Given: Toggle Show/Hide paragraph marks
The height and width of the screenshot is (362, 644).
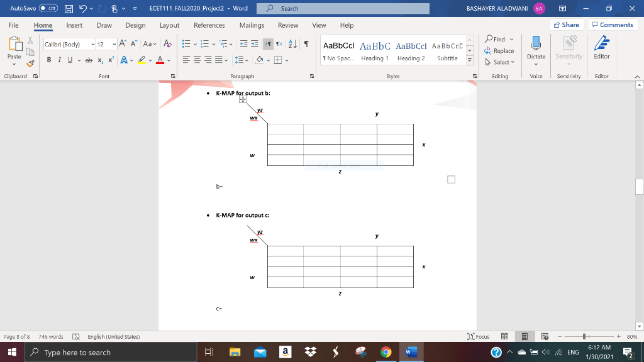Looking at the screenshot, I should (x=306, y=44).
